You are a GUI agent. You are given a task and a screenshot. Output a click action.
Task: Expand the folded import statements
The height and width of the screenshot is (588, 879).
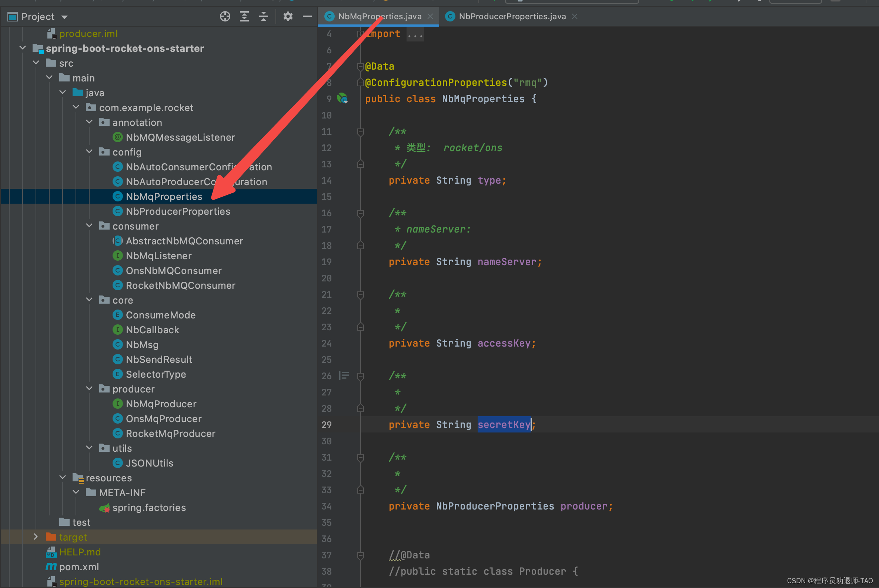[360, 34]
